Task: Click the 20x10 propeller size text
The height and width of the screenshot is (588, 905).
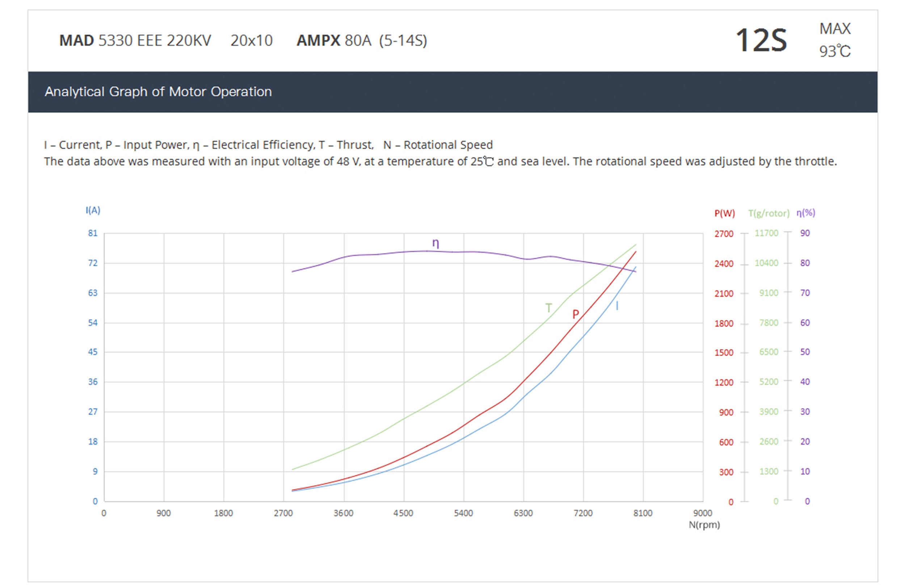Action: 251,40
